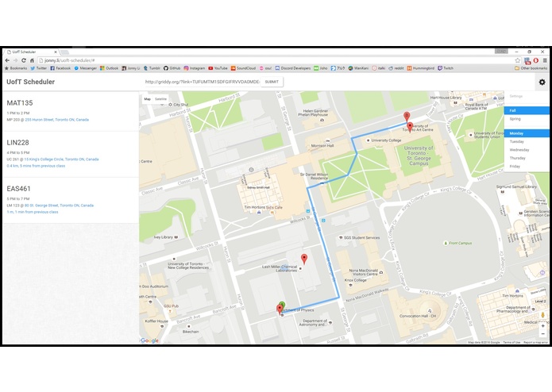Open the Bookmarks star item in bookmarks bar
The image size is (552, 392).
click(x=16, y=68)
